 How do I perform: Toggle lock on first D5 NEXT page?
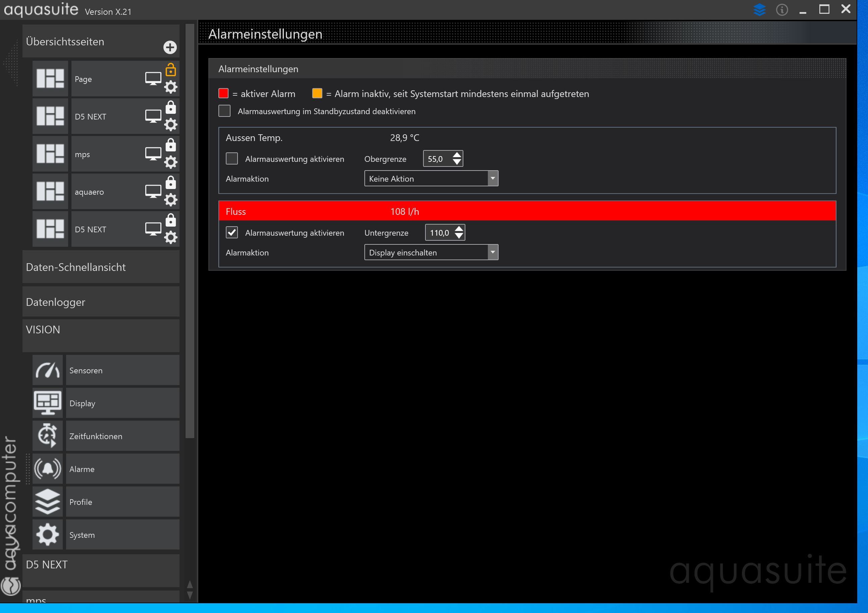(x=171, y=107)
